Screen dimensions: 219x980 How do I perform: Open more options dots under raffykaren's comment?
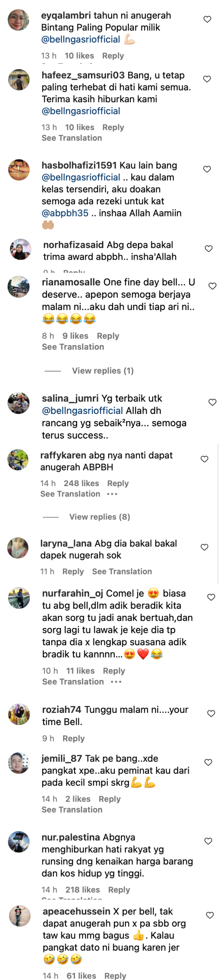click(x=112, y=494)
